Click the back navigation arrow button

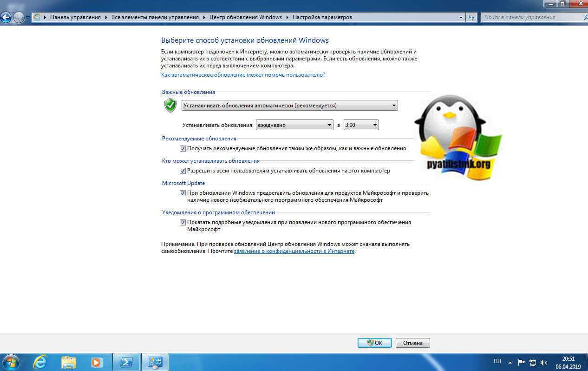click(6, 18)
